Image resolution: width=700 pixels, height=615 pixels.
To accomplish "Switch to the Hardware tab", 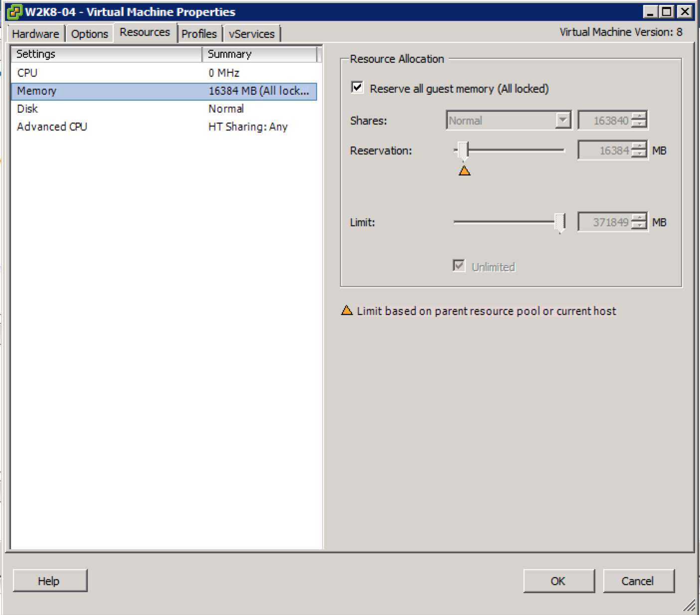I will point(35,33).
